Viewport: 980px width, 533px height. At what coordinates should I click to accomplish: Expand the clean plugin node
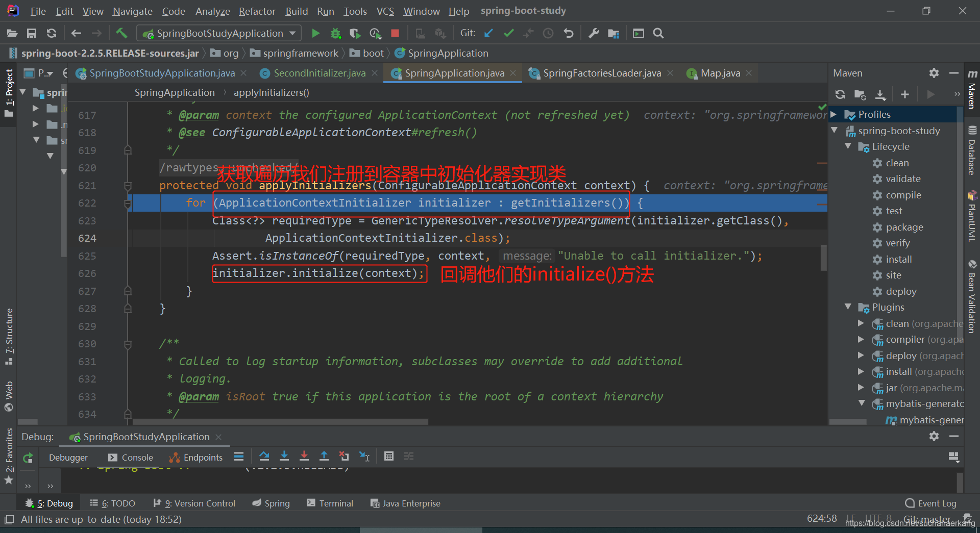[x=861, y=323]
